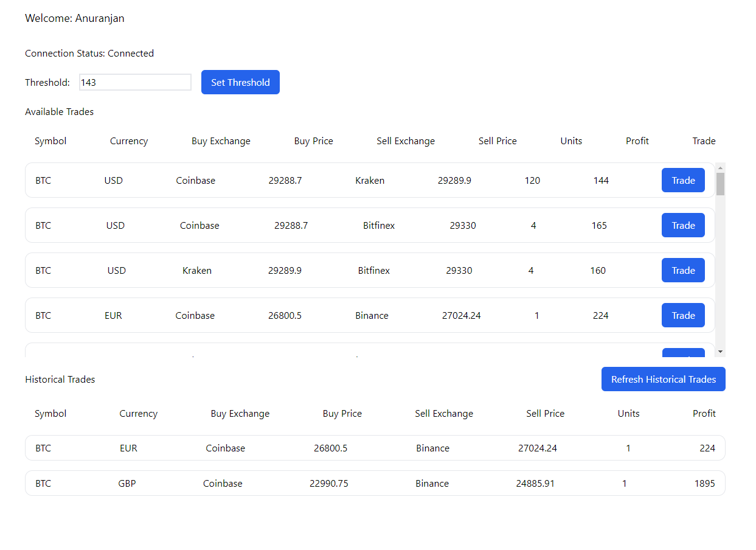Click units value 120 in first trade row
756x550 pixels.
tap(532, 181)
